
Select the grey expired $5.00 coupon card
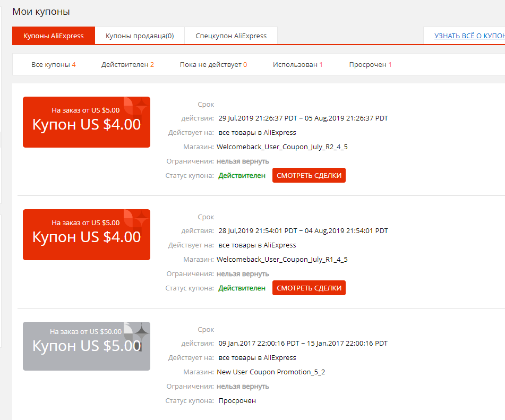click(x=87, y=346)
